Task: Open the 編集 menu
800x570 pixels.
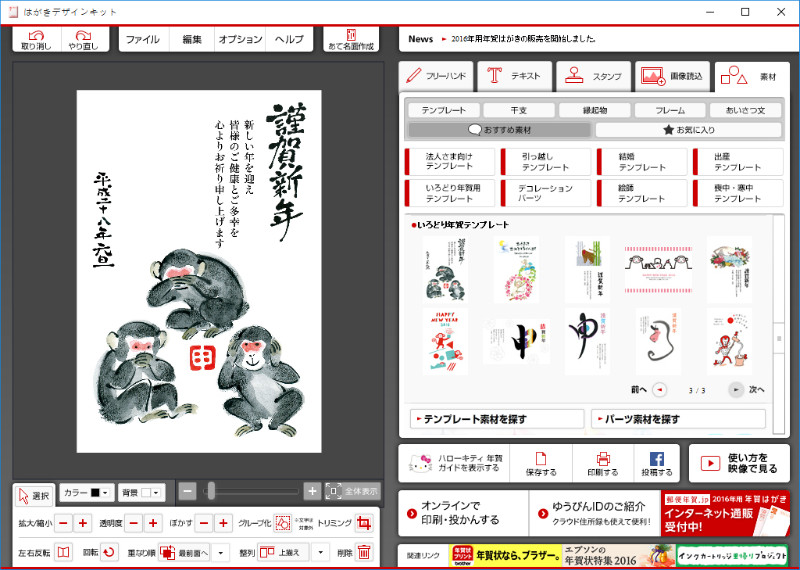Action: 192,39
